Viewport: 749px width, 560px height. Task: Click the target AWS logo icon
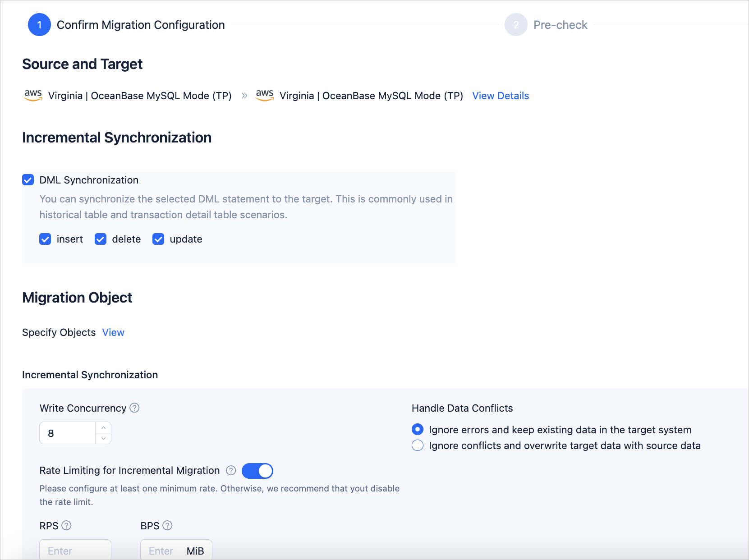265,95
